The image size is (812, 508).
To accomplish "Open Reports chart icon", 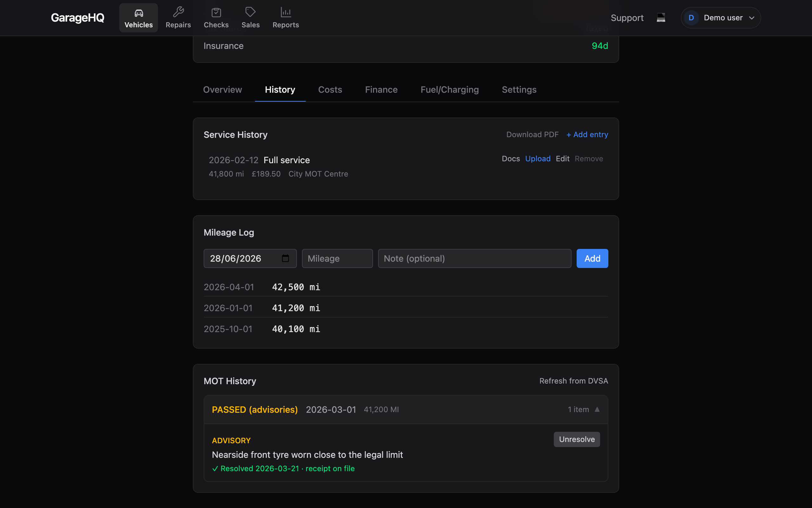I will (x=285, y=12).
